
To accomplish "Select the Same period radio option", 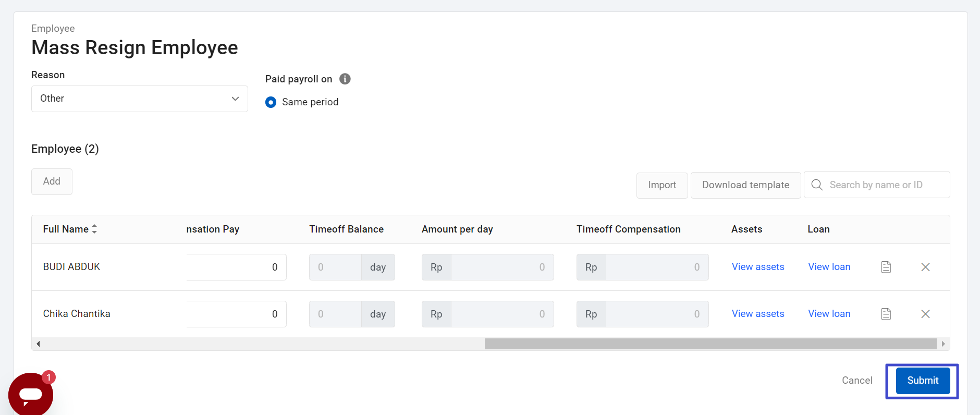I will click(x=271, y=102).
